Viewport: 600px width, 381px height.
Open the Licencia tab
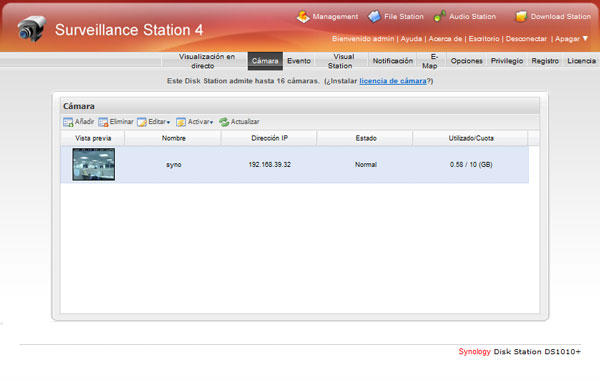[581, 61]
